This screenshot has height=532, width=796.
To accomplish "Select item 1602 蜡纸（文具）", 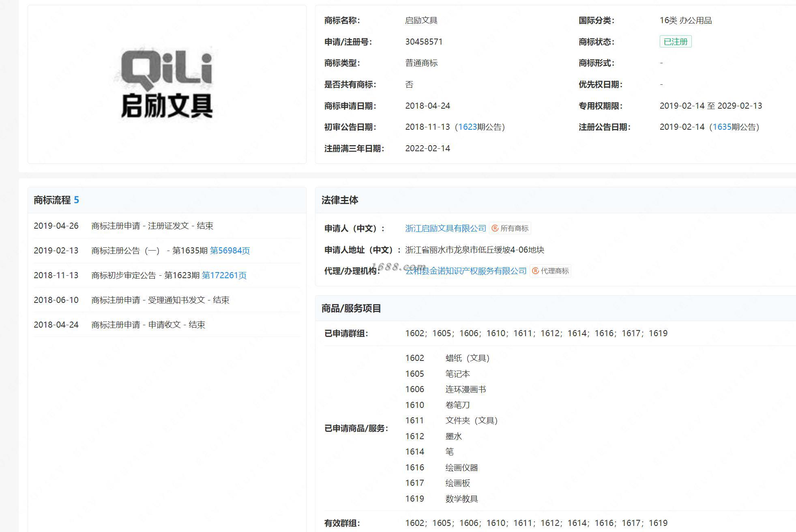I will [x=447, y=358].
